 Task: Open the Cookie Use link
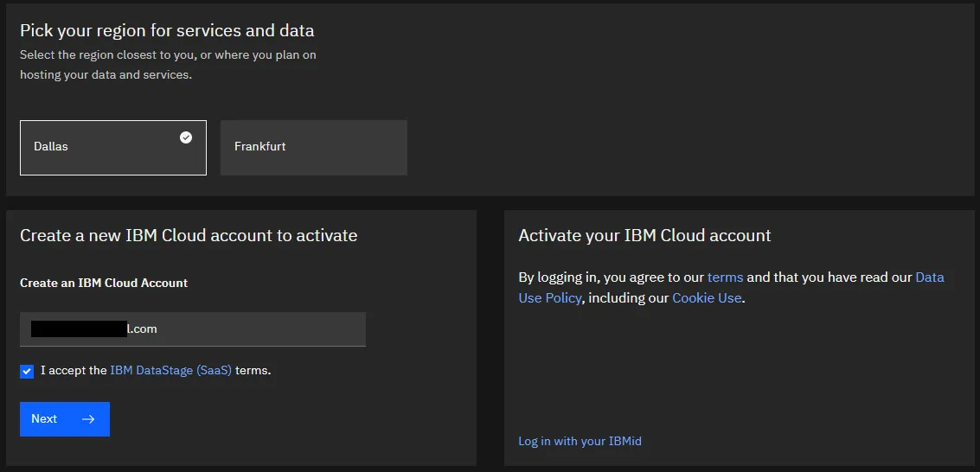pos(707,297)
